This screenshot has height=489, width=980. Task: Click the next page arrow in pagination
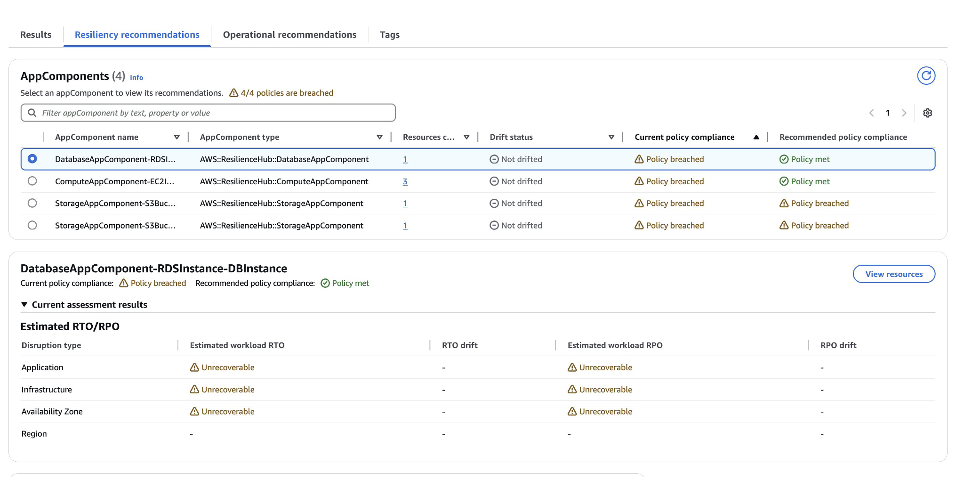pos(904,113)
